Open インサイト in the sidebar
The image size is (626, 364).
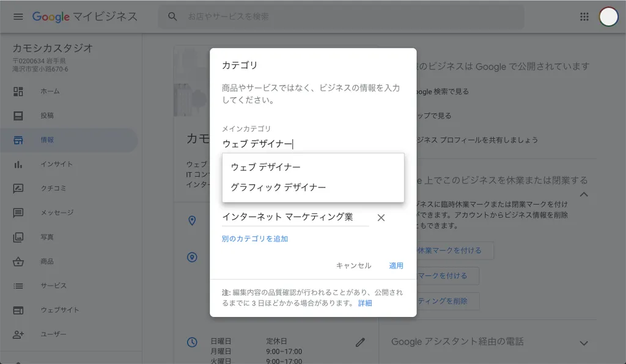pyautogui.click(x=57, y=164)
